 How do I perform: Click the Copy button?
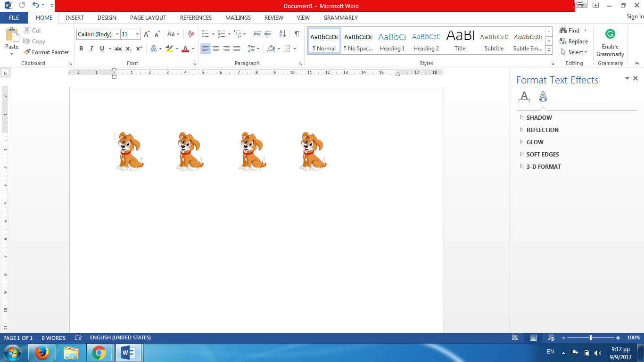(34, 41)
